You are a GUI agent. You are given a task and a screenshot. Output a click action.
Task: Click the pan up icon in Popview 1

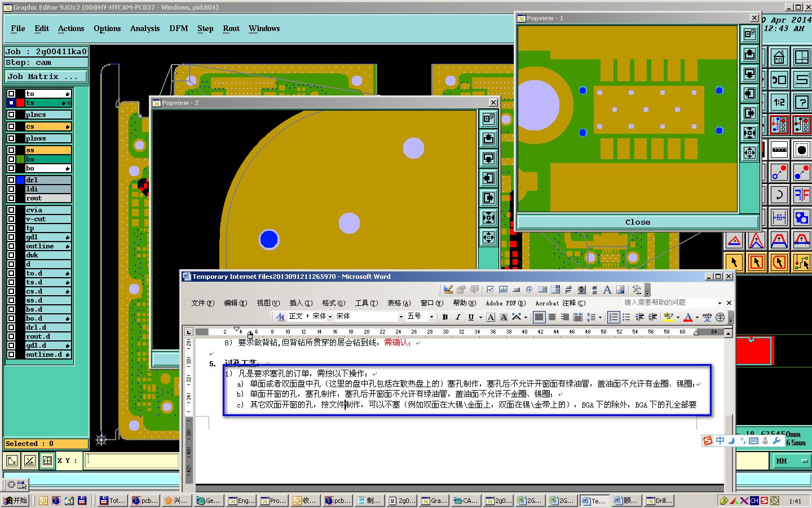(749, 54)
